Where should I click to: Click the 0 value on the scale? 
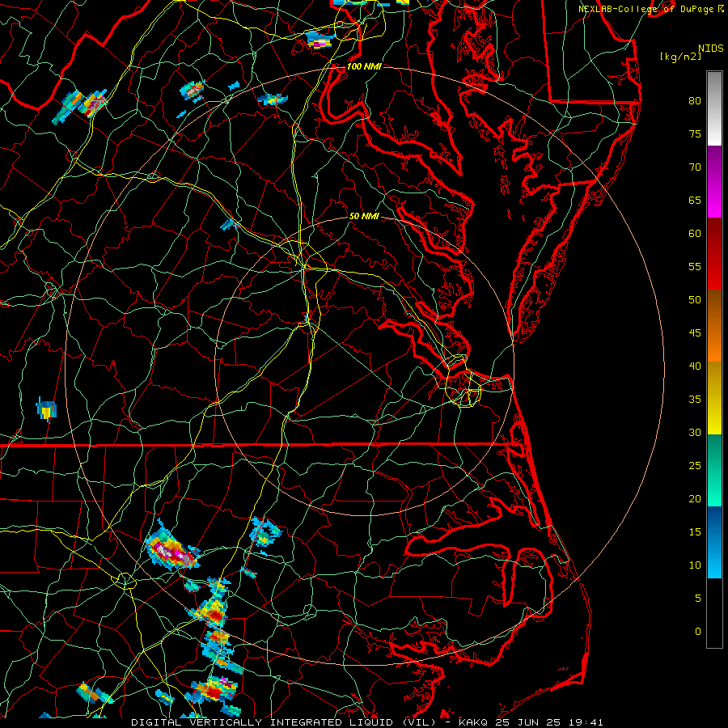click(x=698, y=632)
